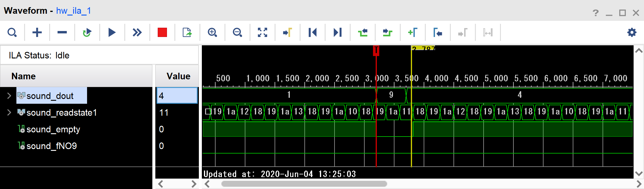Toggle auto re-trigger for the ILA
The image size is (644, 189).
(87, 32)
